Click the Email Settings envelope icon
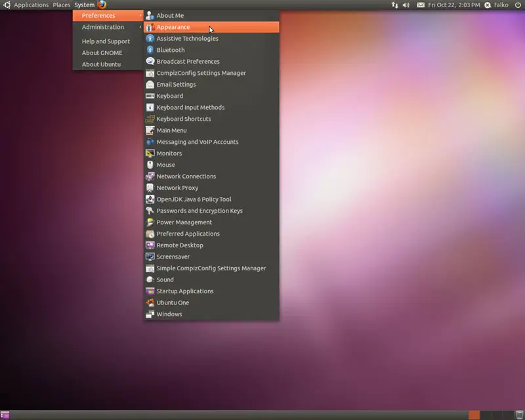This screenshot has width=525, height=420. [x=150, y=85]
